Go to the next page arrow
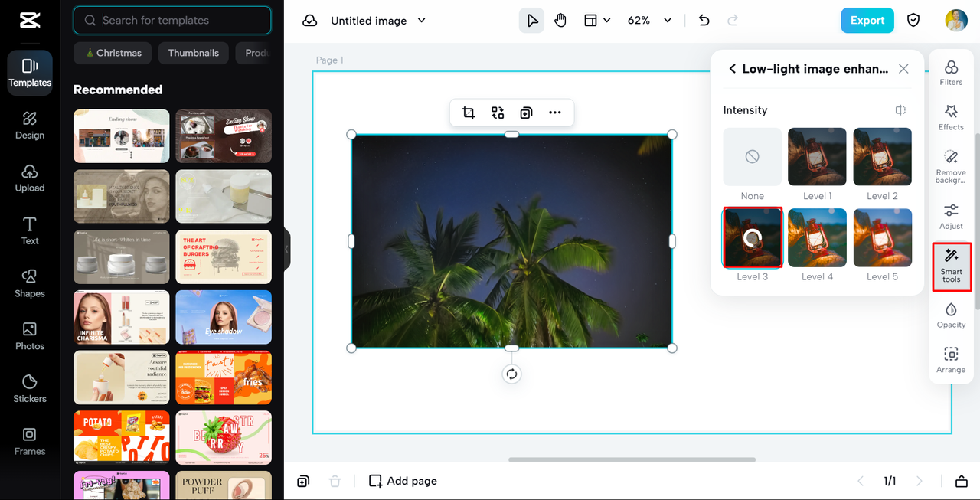 920,481
